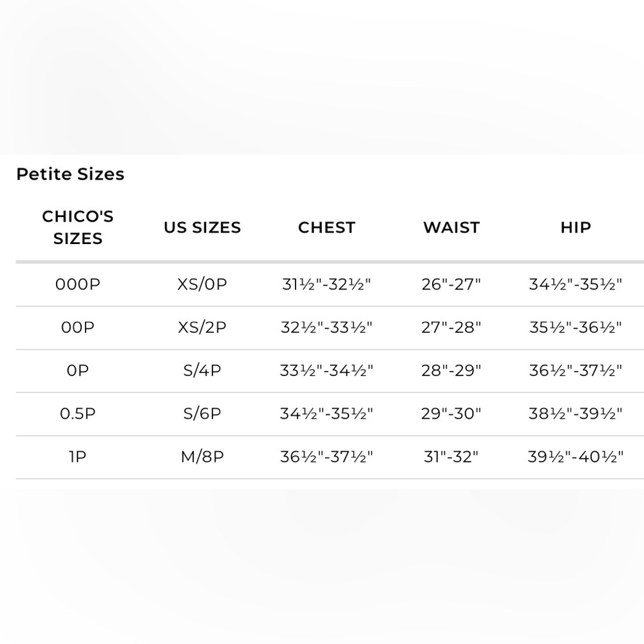Screen dimensions: 644x644
Task: Click the XS/0P US size cell
Action: point(202,284)
